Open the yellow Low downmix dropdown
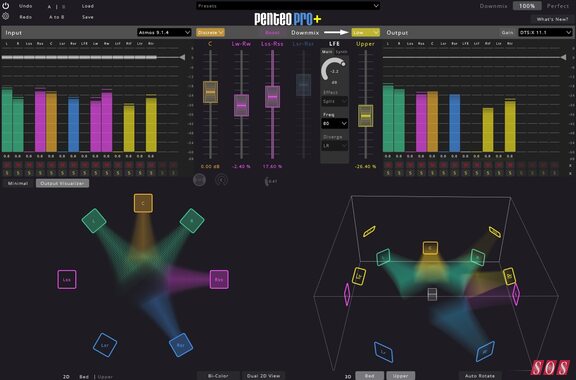 pos(366,32)
